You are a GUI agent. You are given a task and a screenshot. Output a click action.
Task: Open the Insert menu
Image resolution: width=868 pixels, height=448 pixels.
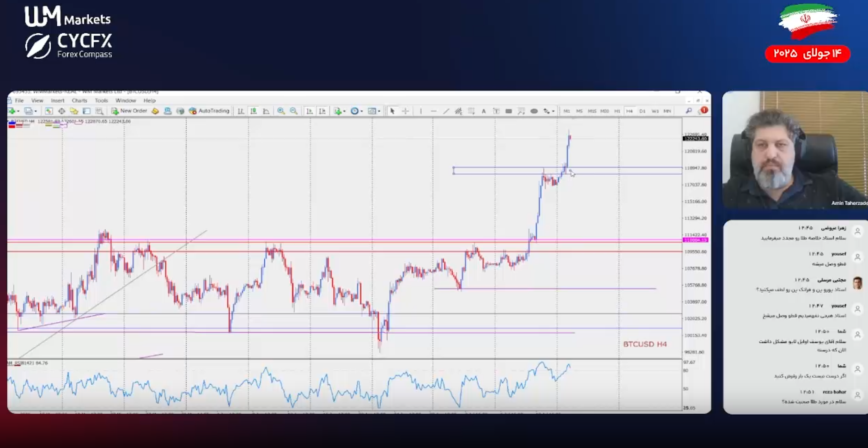[x=57, y=100]
